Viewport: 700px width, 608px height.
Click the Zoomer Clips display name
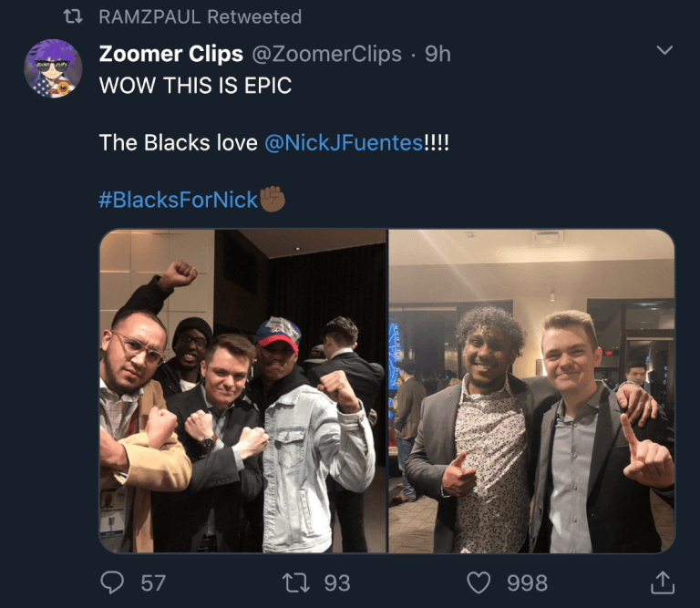pos(171,54)
